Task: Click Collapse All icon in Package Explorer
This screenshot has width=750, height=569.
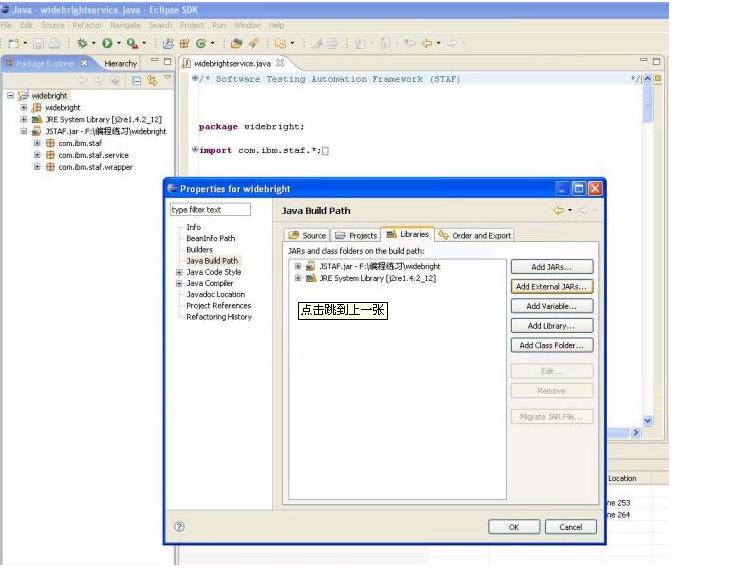Action: coord(134,80)
